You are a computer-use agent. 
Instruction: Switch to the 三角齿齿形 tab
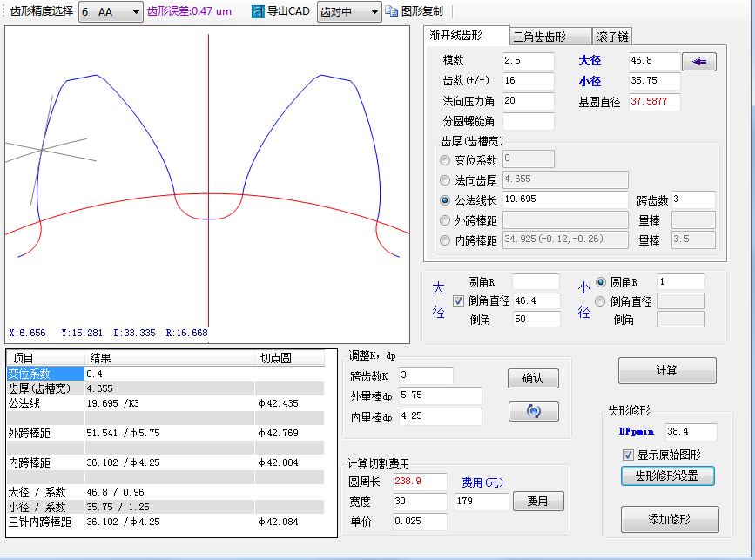click(550, 37)
